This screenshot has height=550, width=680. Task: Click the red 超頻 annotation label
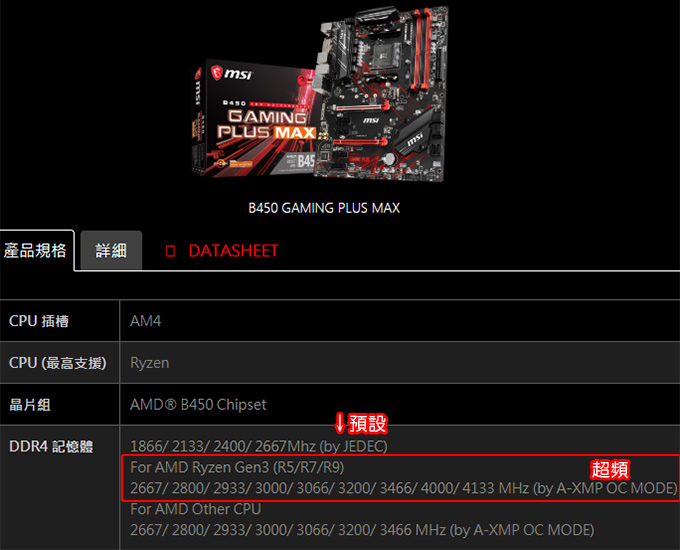[x=610, y=469]
